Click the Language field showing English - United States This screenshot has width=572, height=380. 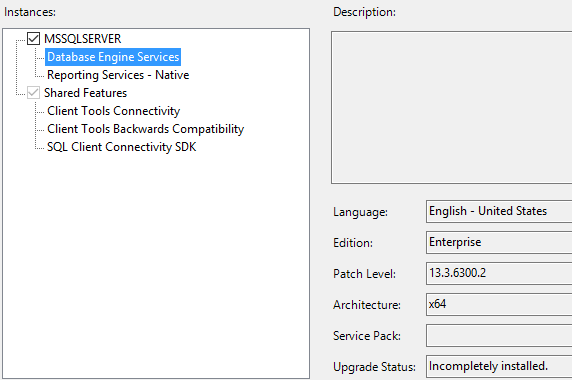pyautogui.click(x=499, y=211)
